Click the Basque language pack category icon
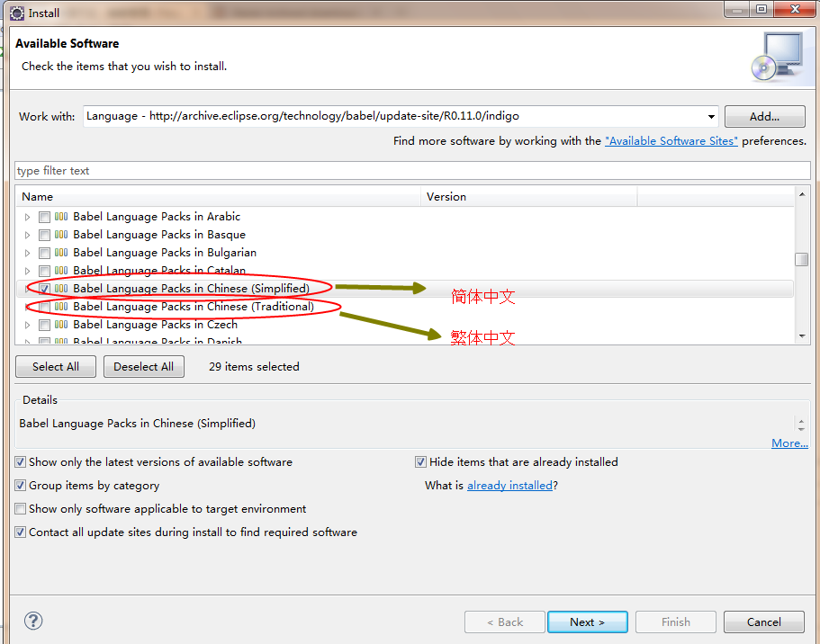Image resolution: width=820 pixels, height=644 pixels. click(x=61, y=235)
